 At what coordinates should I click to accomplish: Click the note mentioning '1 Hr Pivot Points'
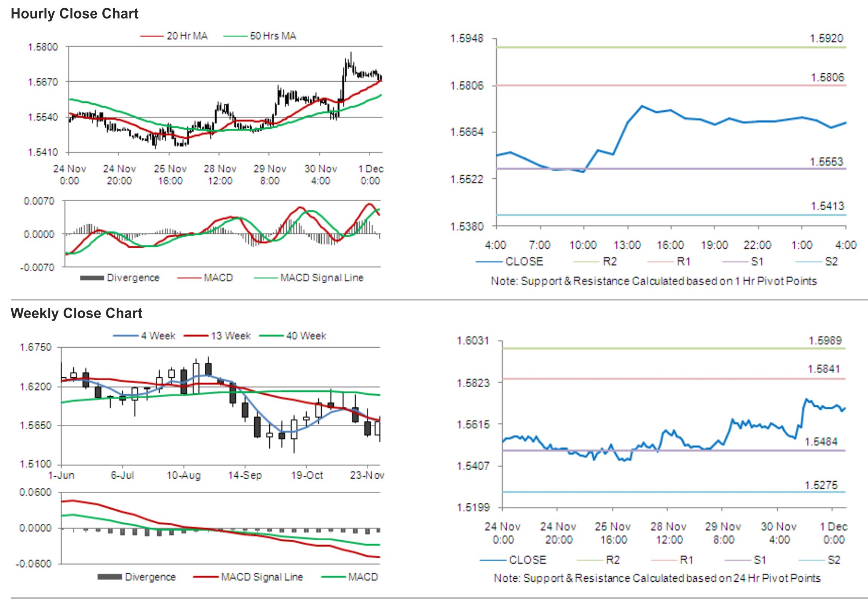654,281
